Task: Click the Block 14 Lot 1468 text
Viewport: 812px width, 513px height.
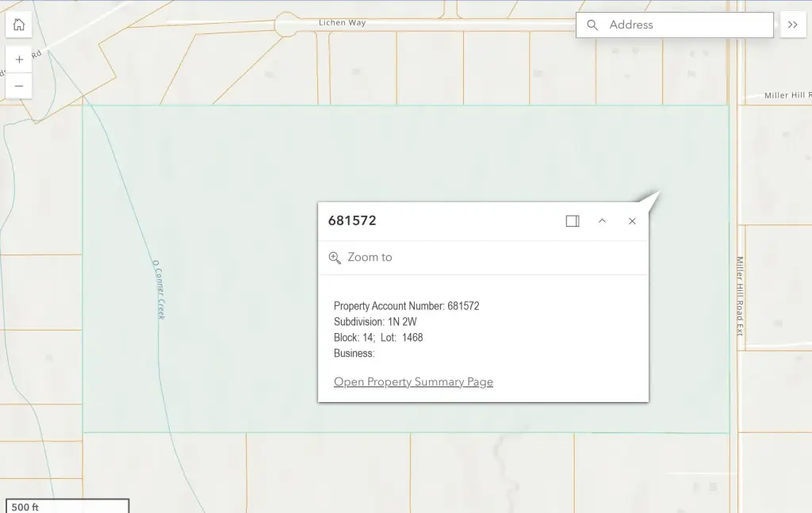Action: click(x=378, y=338)
